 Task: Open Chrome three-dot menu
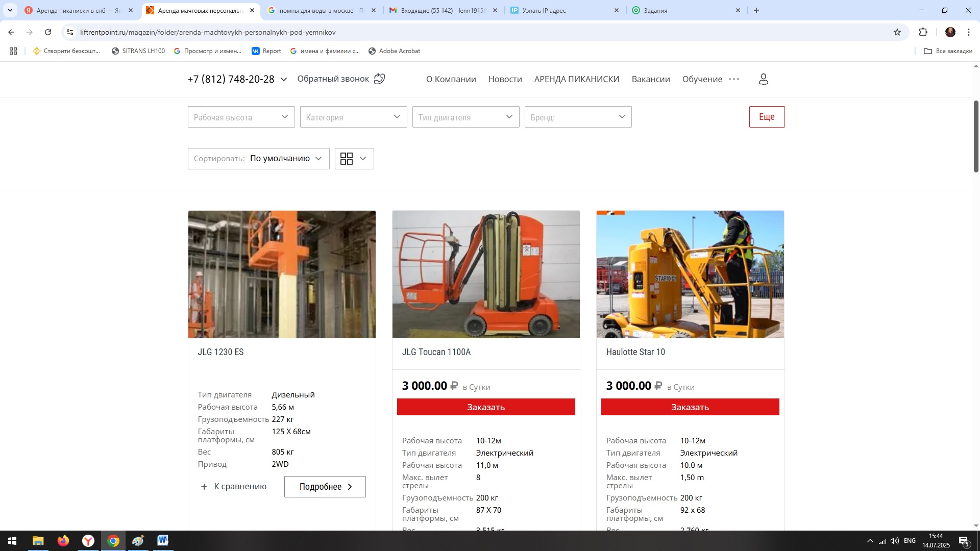click(969, 32)
